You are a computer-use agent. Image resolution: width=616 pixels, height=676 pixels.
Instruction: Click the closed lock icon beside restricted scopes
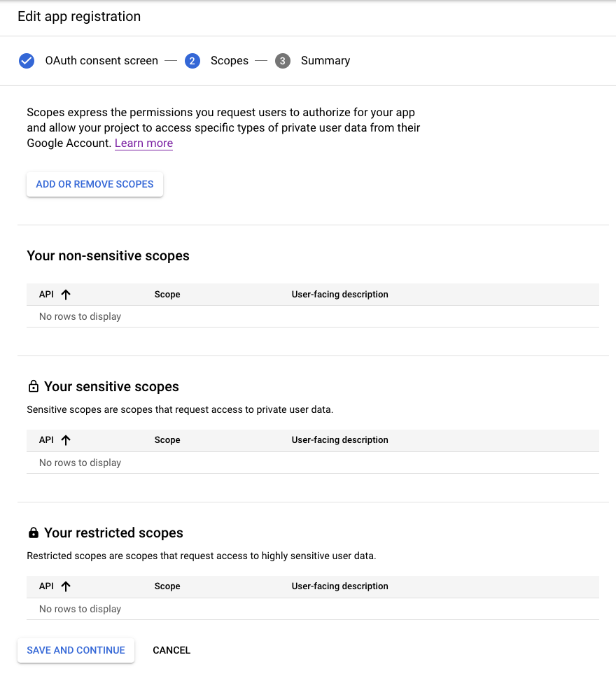click(33, 533)
